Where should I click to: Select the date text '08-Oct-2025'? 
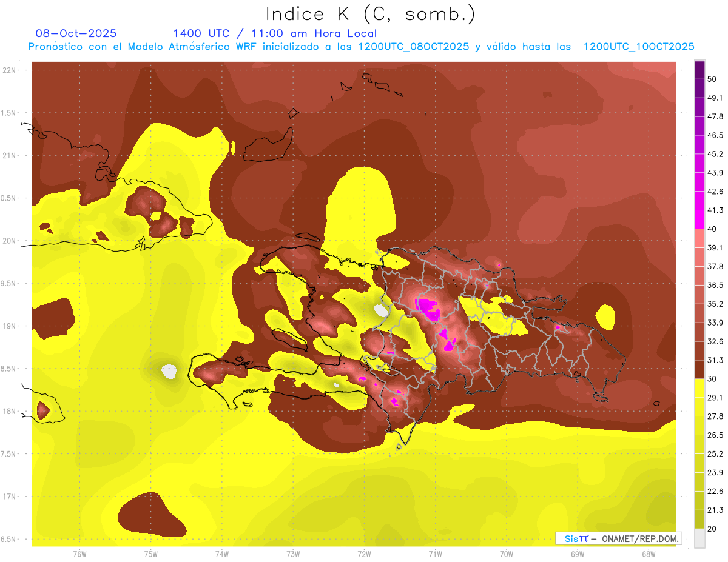(76, 33)
